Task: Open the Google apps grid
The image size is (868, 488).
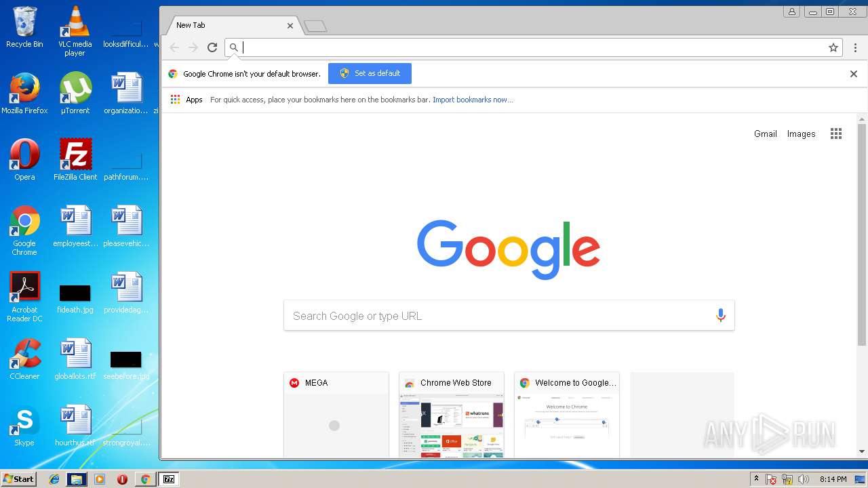Action: pos(836,134)
